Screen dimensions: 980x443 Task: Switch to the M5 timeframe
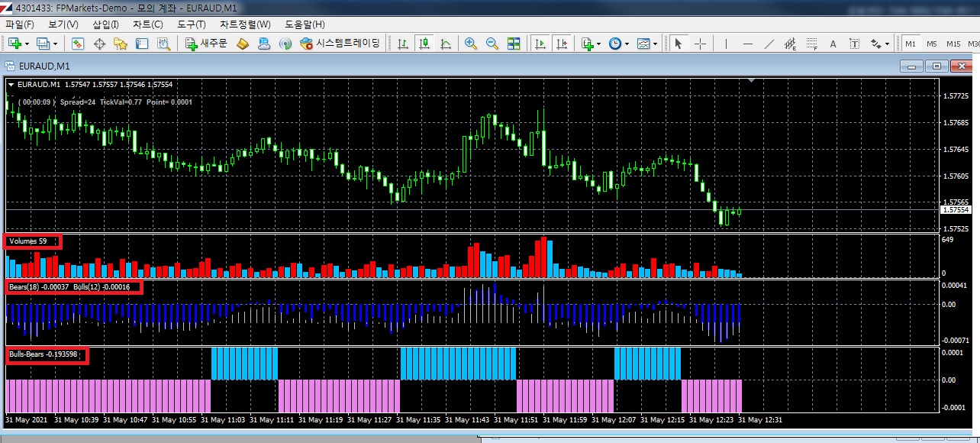click(x=931, y=44)
